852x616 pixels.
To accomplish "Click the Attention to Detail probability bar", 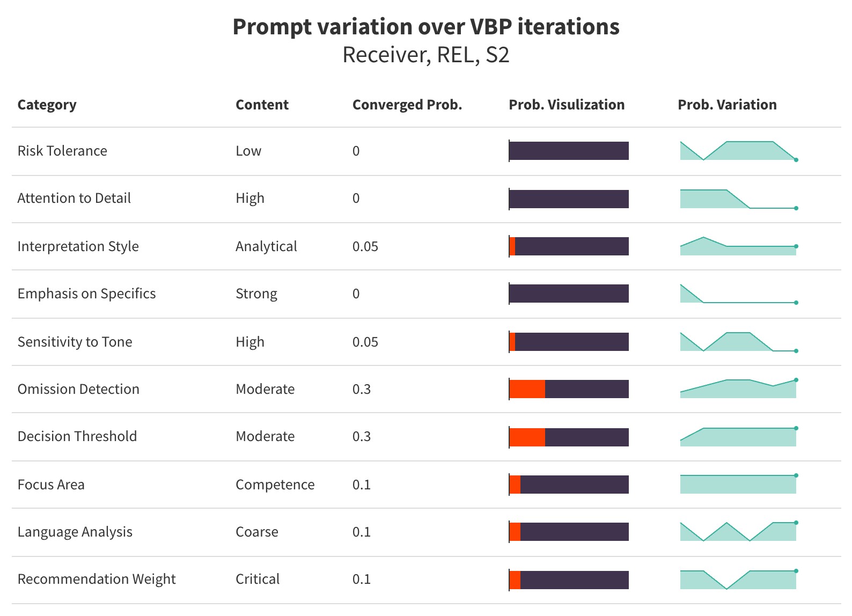I will (569, 199).
